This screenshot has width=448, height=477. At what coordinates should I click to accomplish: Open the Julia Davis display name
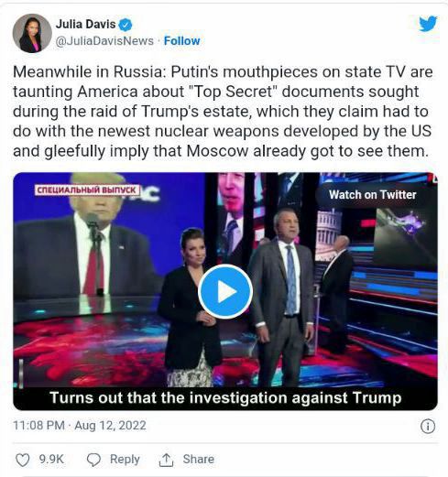click(85, 24)
